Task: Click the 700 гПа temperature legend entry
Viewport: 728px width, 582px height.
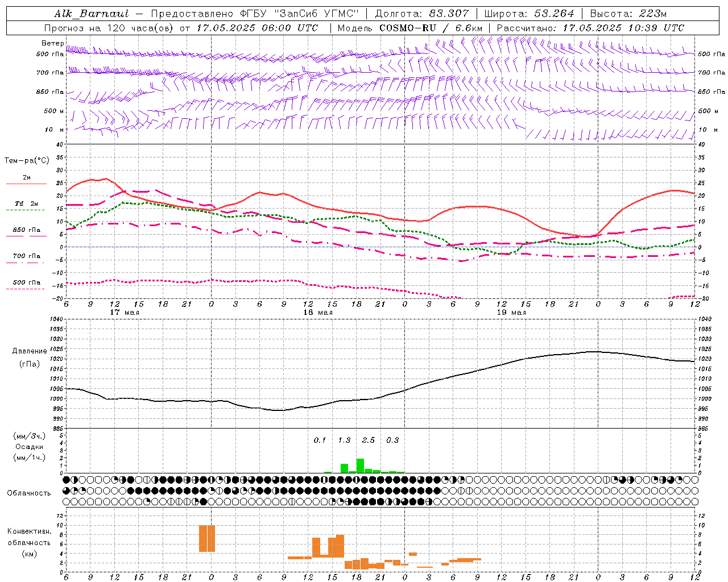Action: click(27, 256)
